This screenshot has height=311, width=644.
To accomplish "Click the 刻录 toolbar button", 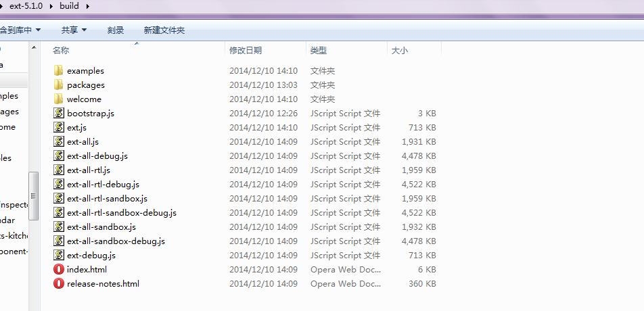I will pos(116,30).
